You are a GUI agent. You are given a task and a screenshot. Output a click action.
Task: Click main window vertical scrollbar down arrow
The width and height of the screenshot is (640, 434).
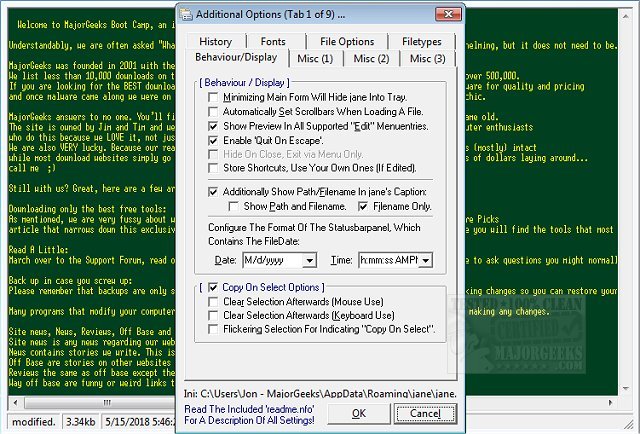[625, 388]
